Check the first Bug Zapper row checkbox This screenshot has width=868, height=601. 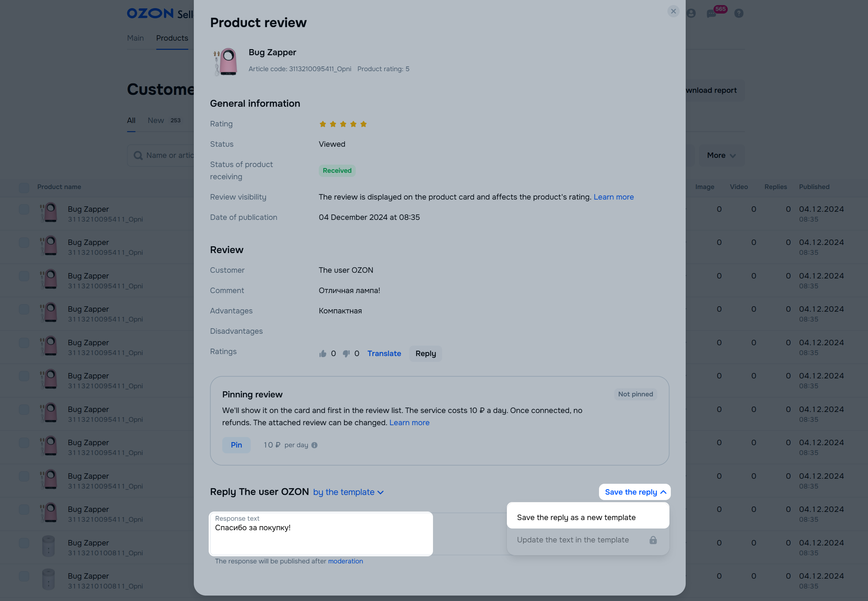24,209
